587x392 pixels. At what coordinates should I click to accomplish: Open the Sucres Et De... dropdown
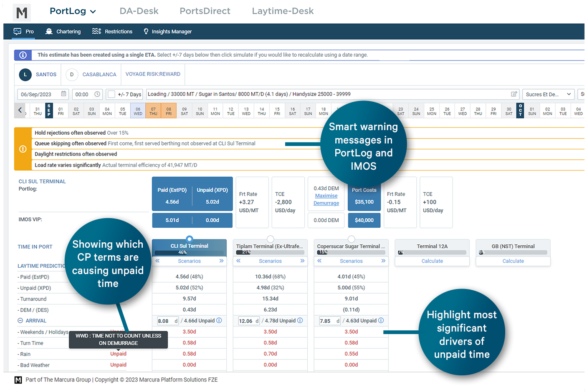(x=548, y=94)
